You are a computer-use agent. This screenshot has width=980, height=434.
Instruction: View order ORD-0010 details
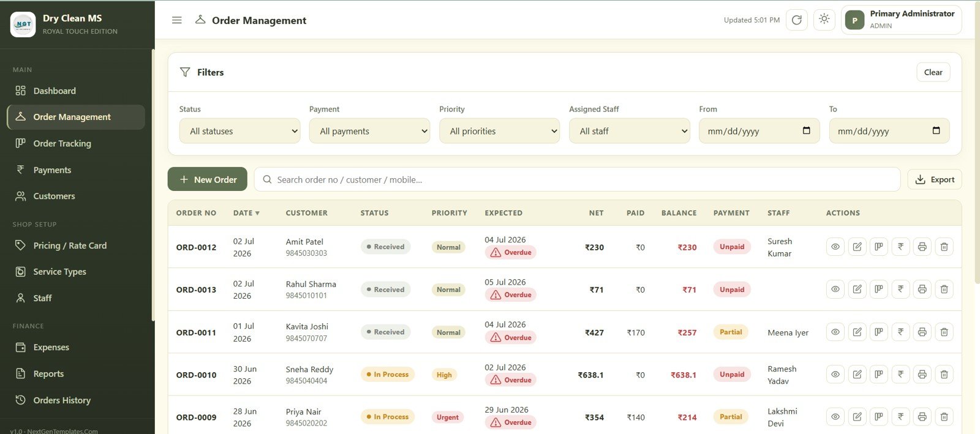(835, 374)
